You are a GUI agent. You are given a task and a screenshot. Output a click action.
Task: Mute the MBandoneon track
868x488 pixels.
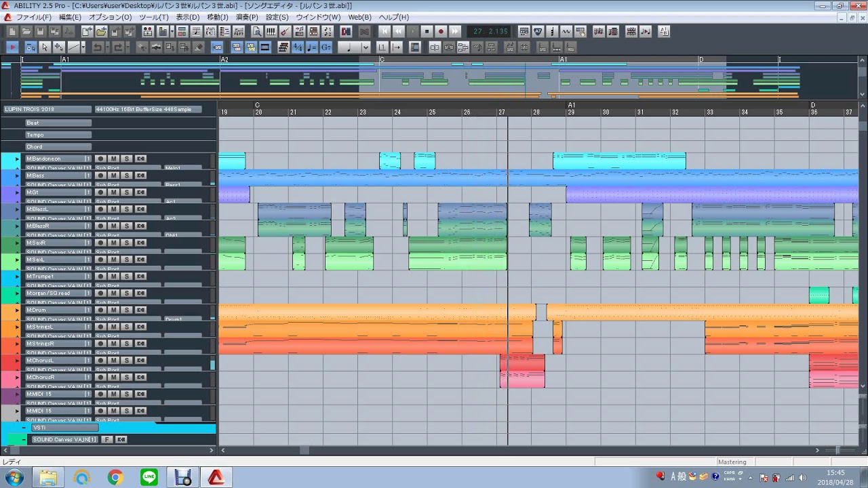pos(113,159)
